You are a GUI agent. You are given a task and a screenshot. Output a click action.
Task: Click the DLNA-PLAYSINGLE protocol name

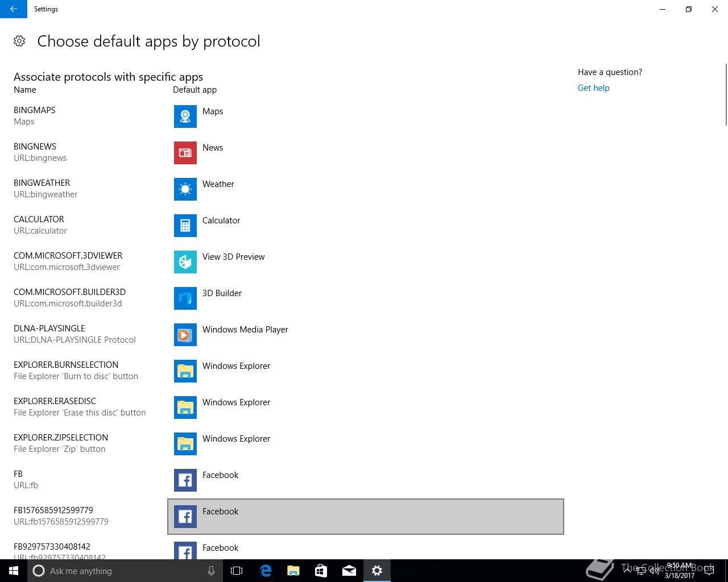(x=49, y=329)
